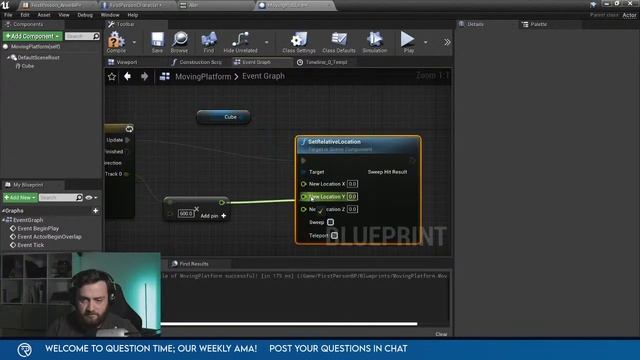Open Hide Unrelated options dropdown arrow
640x360 pixels.
(267, 42)
